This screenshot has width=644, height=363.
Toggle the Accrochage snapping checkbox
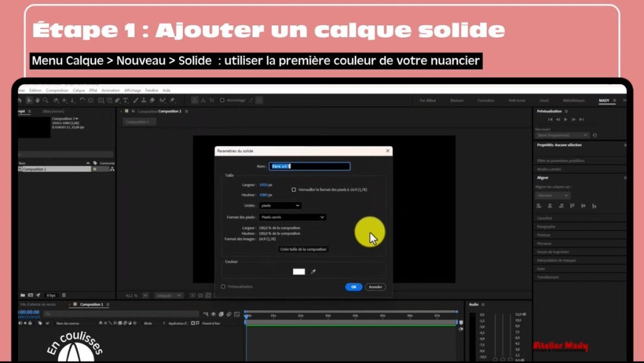[222, 100]
